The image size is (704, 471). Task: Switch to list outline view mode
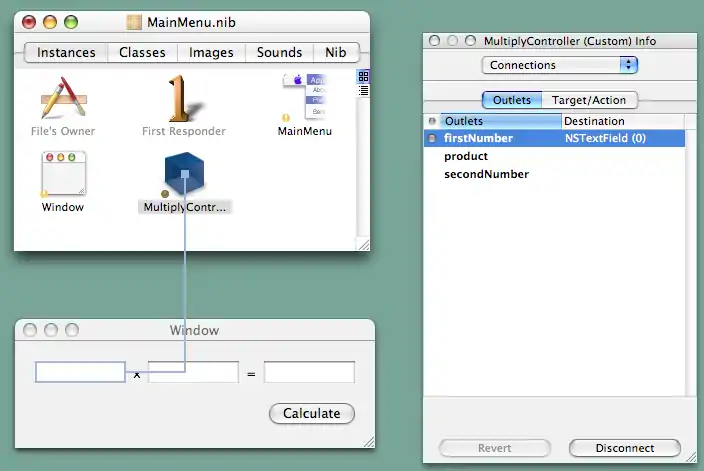[x=363, y=90]
